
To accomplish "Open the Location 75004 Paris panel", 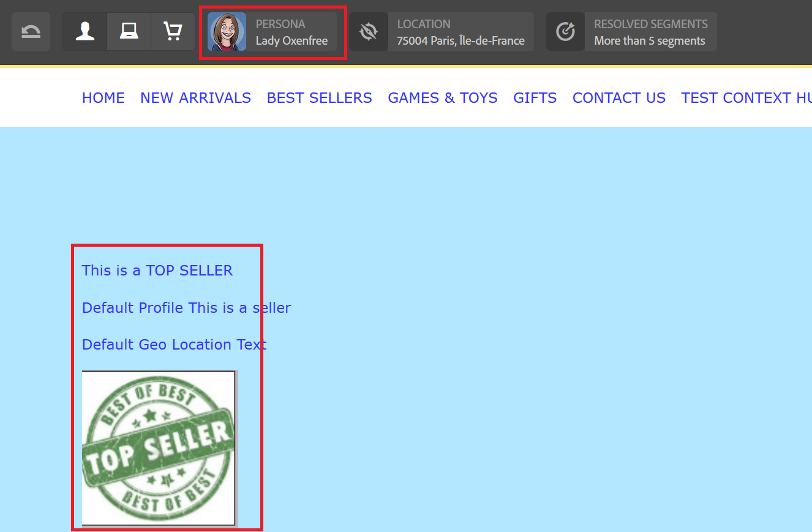I will [x=442, y=32].
